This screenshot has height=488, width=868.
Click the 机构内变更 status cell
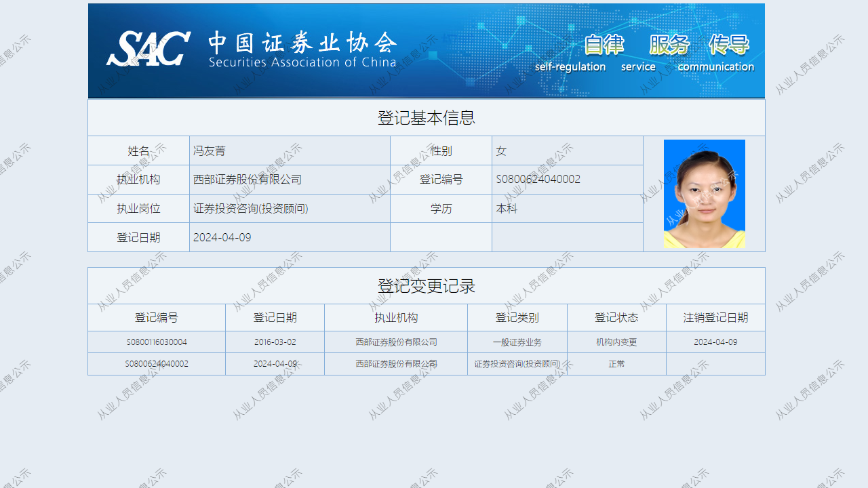point(616,342)
